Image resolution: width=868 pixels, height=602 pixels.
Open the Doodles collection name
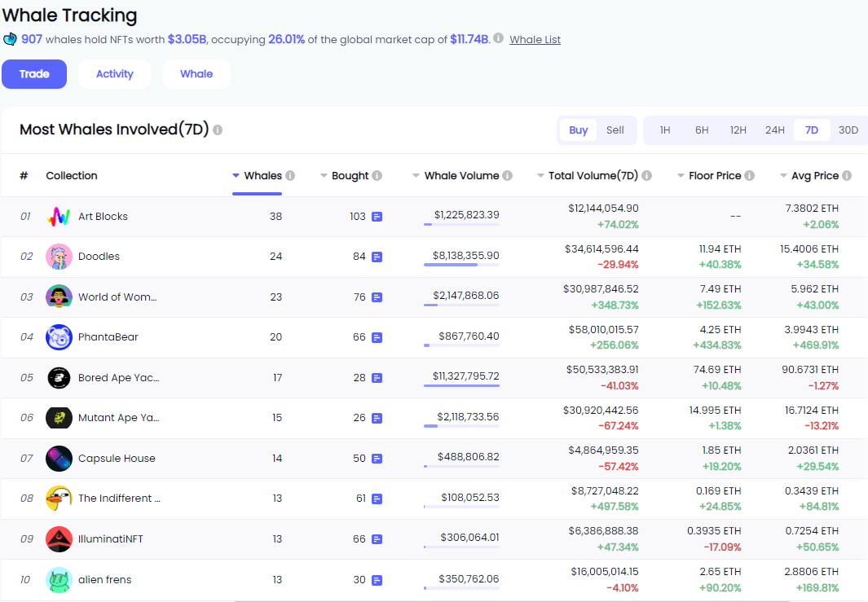pyautogui.click(x=99, y=256)
